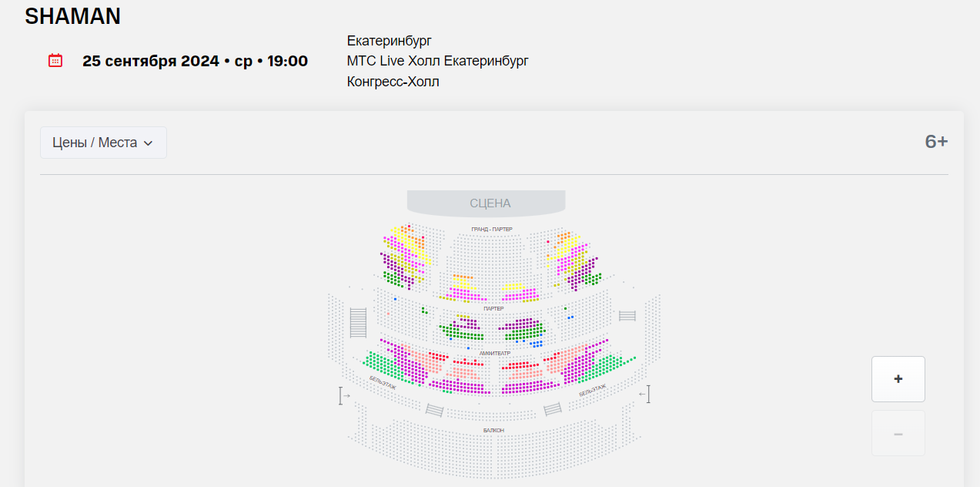980x487 pixels.
Task: Select the Балкон section label
Action: point(493,430)
